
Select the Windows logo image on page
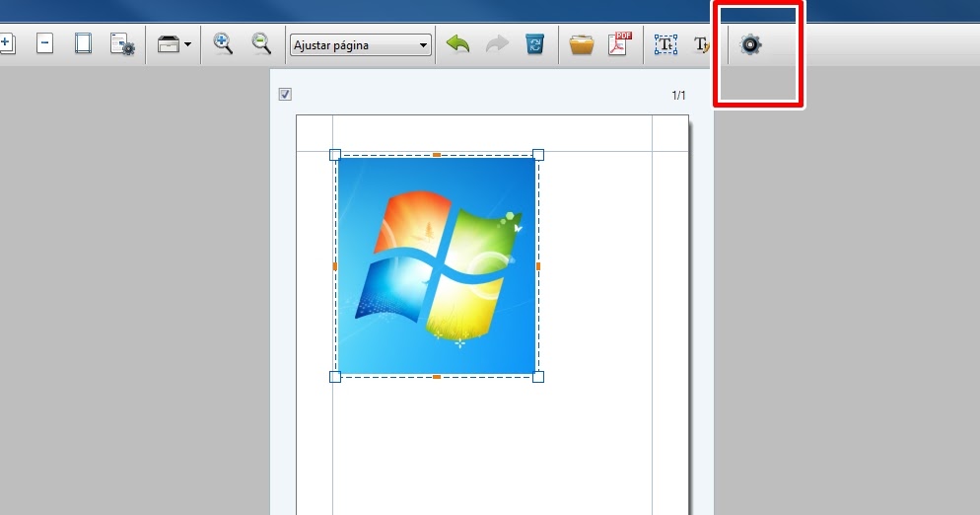[437, 265]
